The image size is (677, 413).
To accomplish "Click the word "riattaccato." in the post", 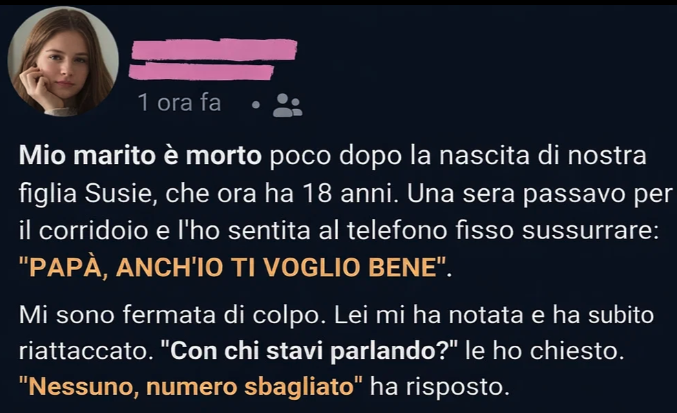I will click(86, 351).
